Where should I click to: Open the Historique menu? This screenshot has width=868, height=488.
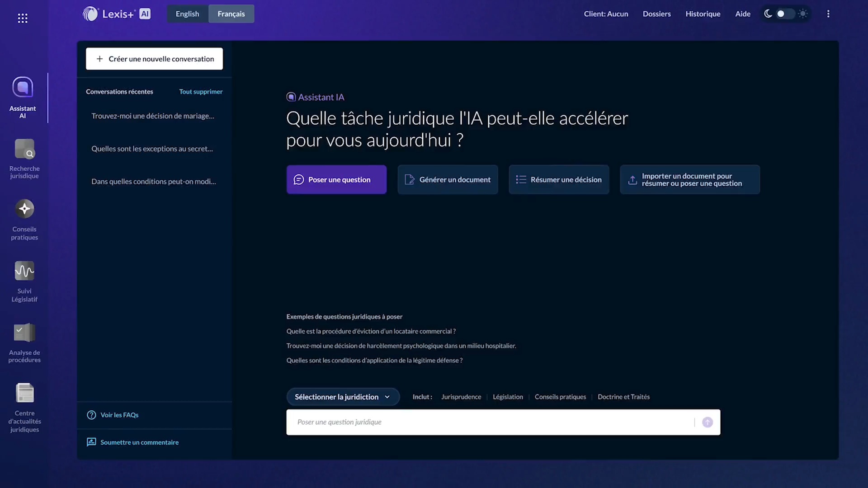tap(703, 14)
